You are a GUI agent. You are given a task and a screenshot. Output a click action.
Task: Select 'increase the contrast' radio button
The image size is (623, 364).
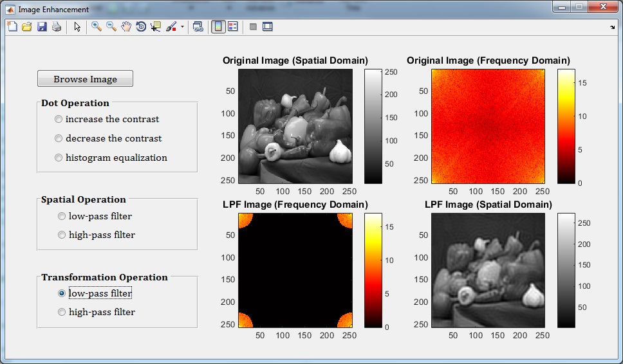click(59, 119)
